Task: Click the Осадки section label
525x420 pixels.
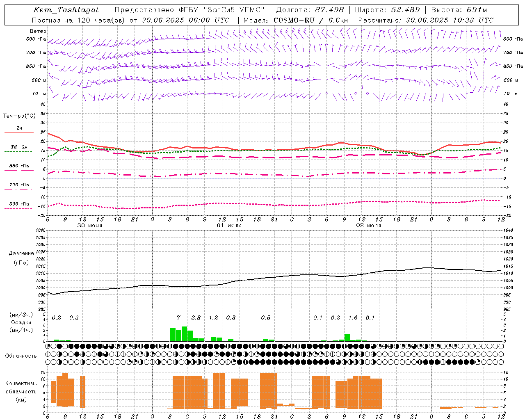Action: coord(21,322)
